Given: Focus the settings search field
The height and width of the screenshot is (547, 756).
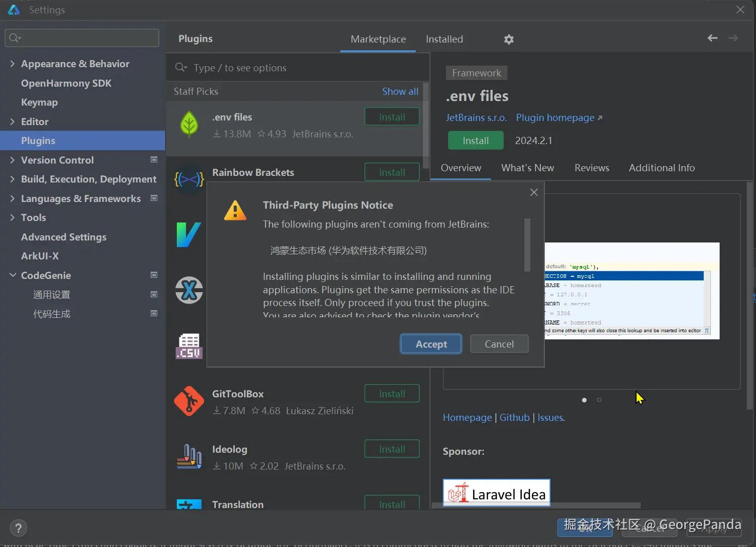Looking at the screenshot, I should pos(82,38).
